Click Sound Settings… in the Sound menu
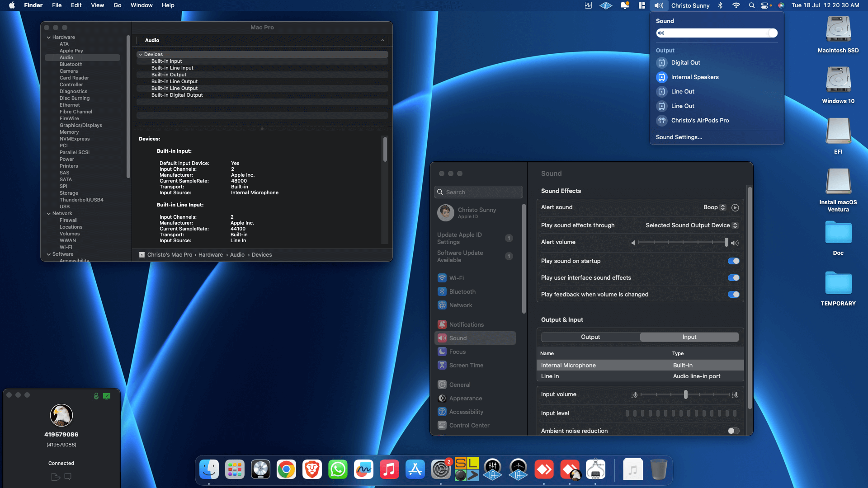This screenshot has height=488, width=868. point(679,137)
